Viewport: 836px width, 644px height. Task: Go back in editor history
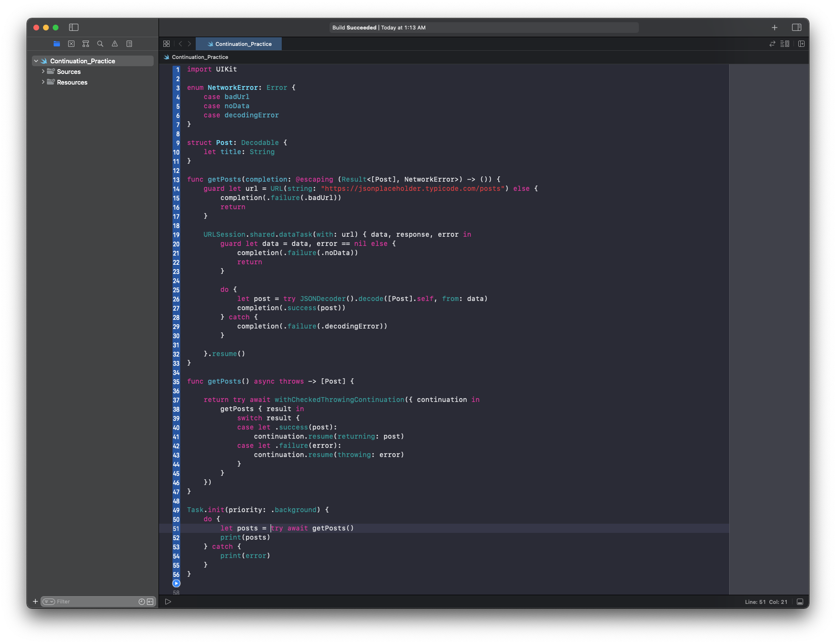pos(180,43)
